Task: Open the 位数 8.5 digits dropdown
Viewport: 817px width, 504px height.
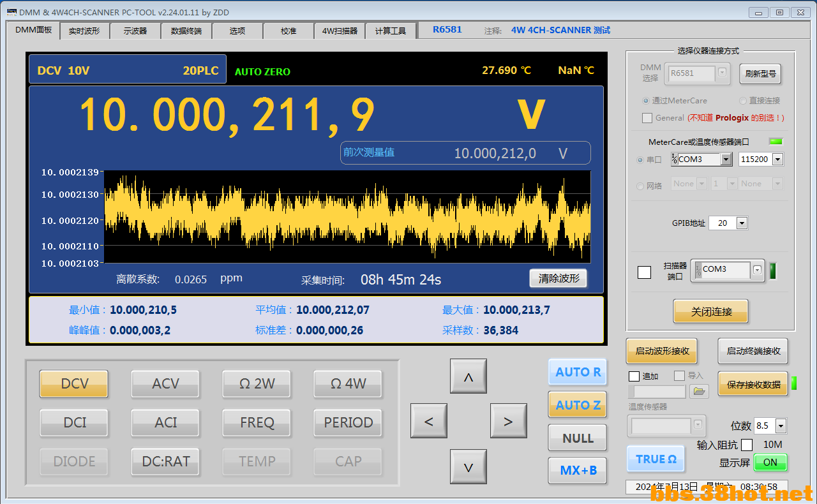Action: [x=781, y=426]
